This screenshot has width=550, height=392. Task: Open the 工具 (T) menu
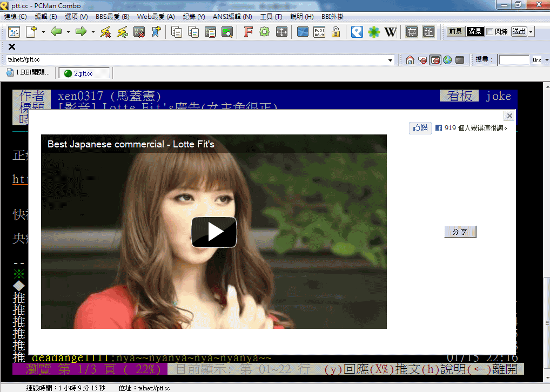pyautogui.click(x=271, y=17)
